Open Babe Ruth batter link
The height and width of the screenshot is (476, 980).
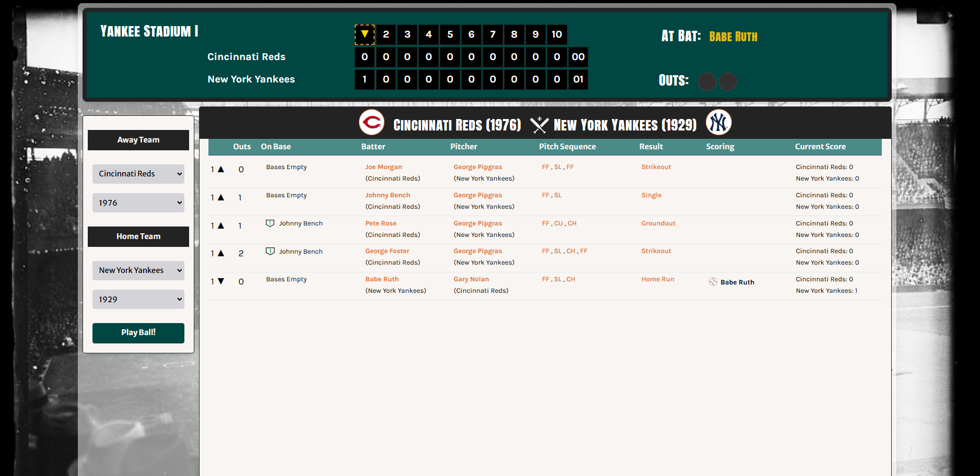(382, 279)
